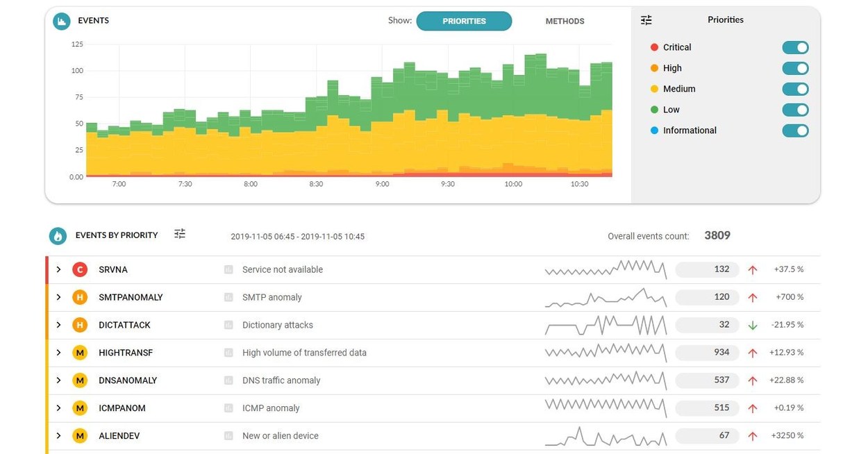Image resolution: width=868 pixels, height=454 pixels.
Task: Click the event date range text
Action: click(x=298, y=236)
